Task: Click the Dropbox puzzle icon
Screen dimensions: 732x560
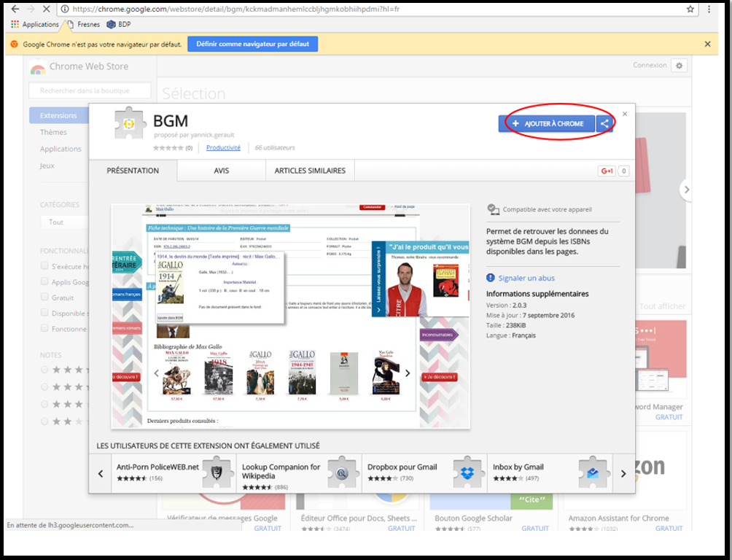Action: [x=468, y=472]
